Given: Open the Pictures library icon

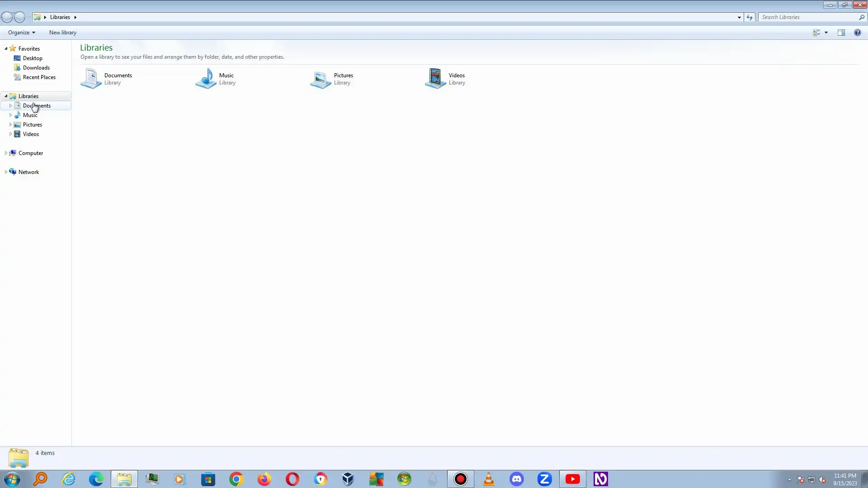Looking at the screenshot, I should click(321, 80).
